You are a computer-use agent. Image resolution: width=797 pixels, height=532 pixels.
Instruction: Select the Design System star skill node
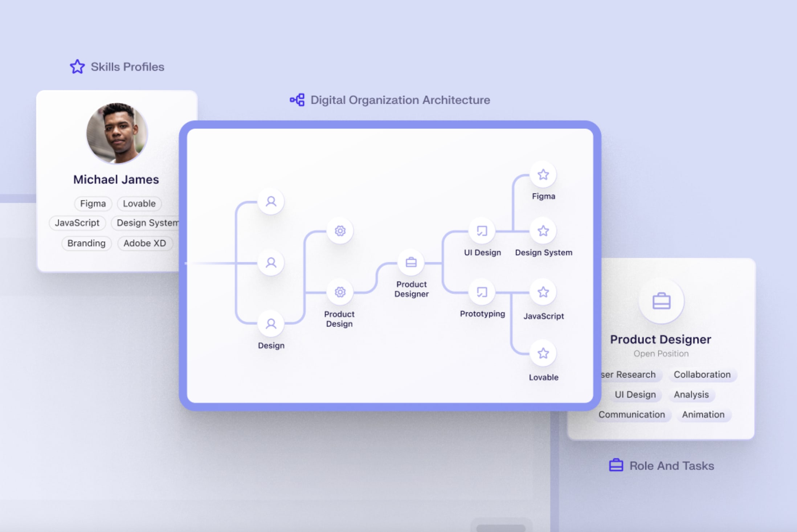tap(543, 231)
